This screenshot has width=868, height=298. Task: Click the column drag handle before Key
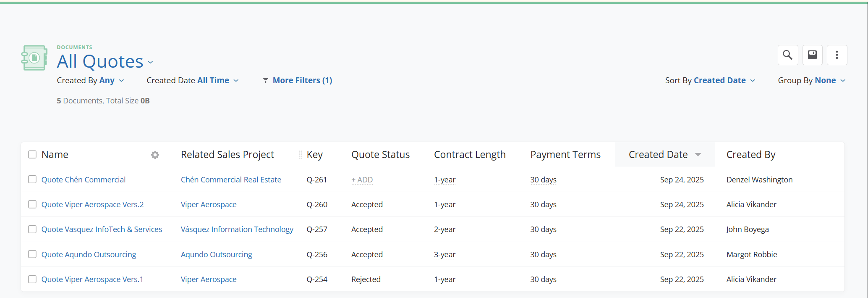(x=300, y=155)
